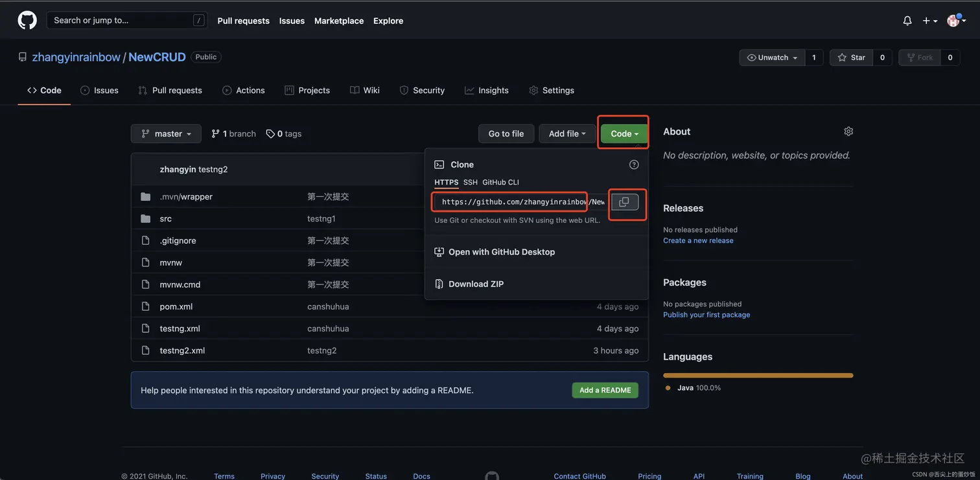Image resolution: width=980 pixels, height=480 pixels.
Task: Click the clone URL text field
Action: point(521,202)
